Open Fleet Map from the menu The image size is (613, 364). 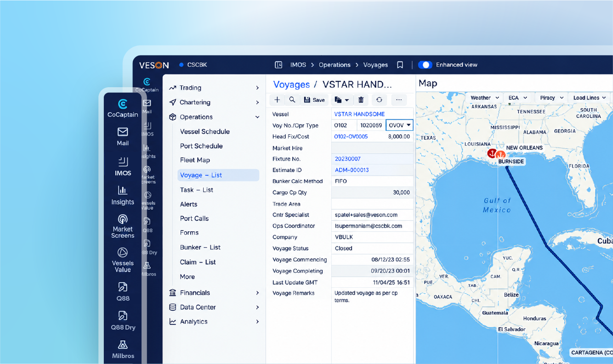click(x=195, y=160)
